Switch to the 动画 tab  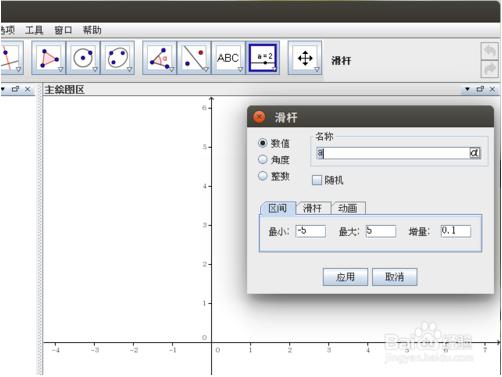point(348,208)
